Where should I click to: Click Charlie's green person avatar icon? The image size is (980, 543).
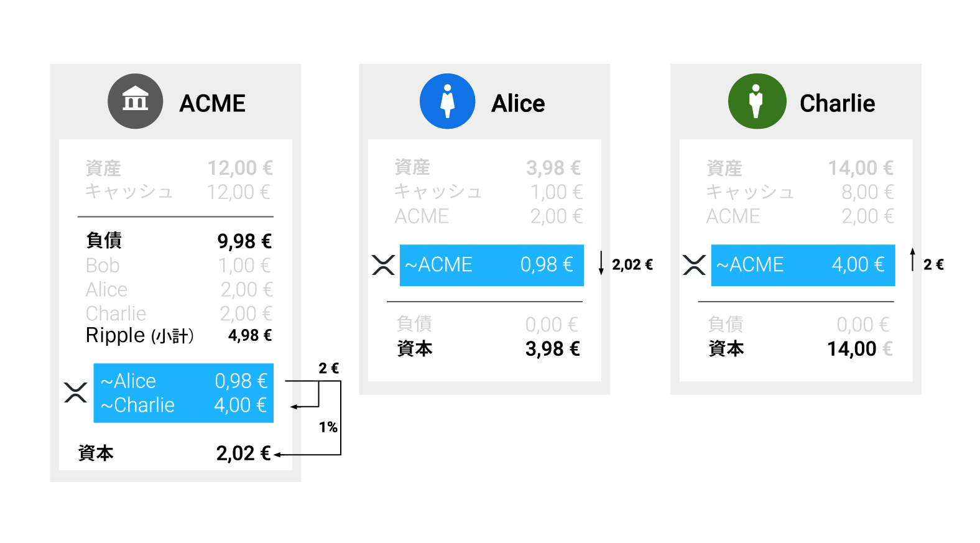[x=757, y=101]
